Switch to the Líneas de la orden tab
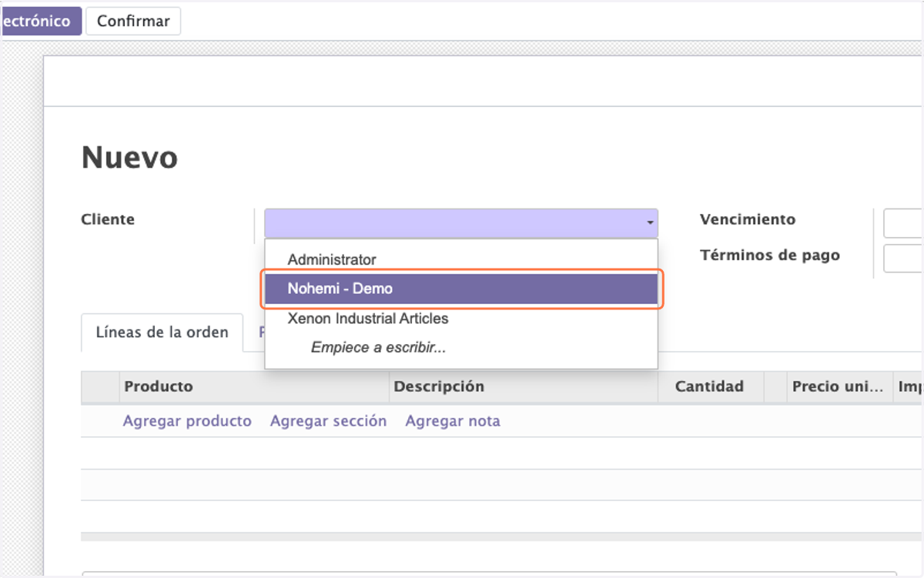The image size is (924, 578). tap(162, 332)
